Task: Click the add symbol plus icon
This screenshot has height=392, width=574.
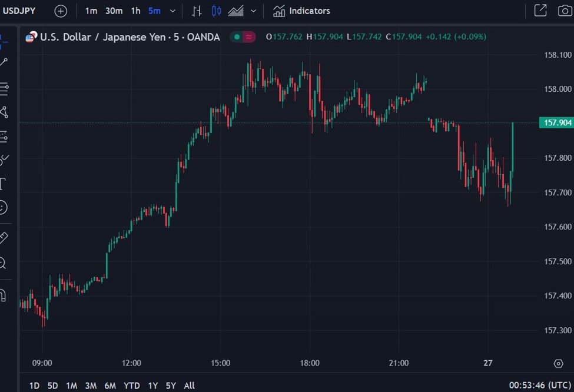Action: 61,11
